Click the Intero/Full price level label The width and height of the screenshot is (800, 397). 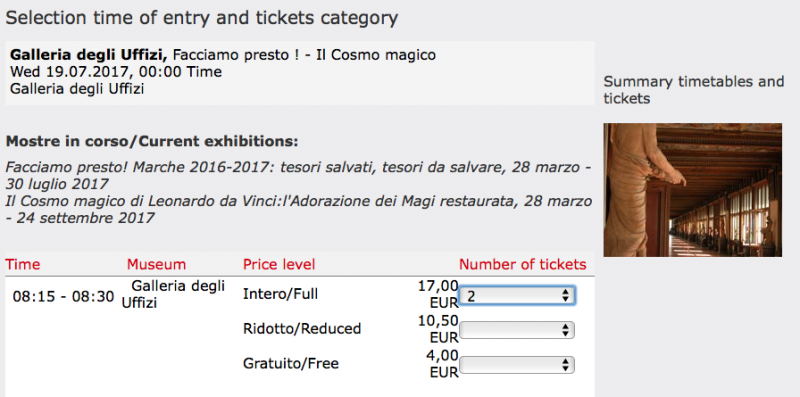(x=280, y=294)
